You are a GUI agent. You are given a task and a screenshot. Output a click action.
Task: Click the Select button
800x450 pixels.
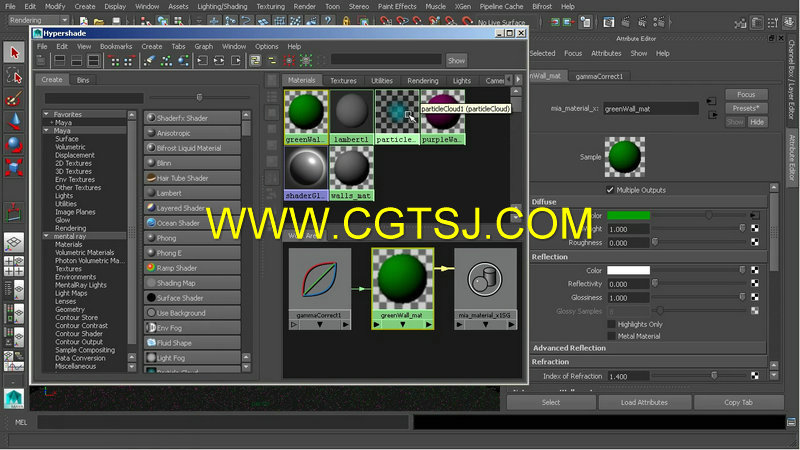click(x=551, y=403)
